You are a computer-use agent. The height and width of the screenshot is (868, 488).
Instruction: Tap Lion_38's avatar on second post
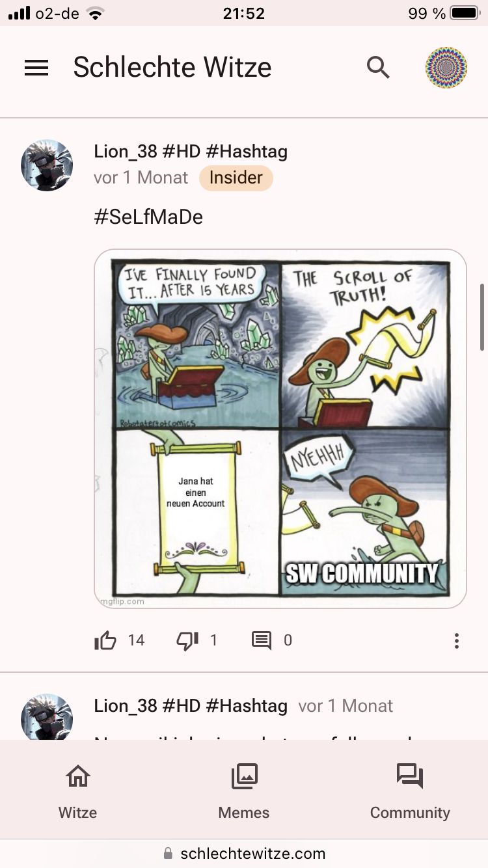pos(47,716)
